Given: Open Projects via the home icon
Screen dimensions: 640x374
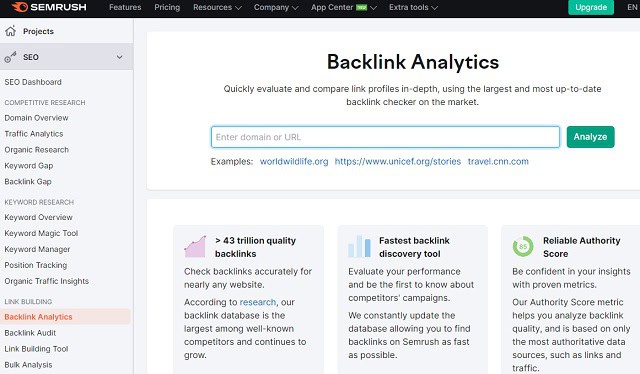Looking at the screenshot, I should pos(11,31).
